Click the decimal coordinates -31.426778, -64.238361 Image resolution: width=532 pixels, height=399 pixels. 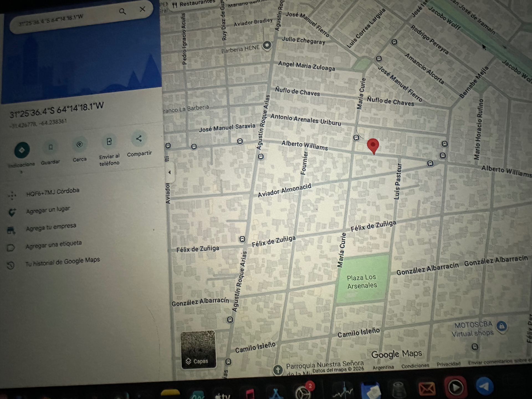tap(38, 123)
